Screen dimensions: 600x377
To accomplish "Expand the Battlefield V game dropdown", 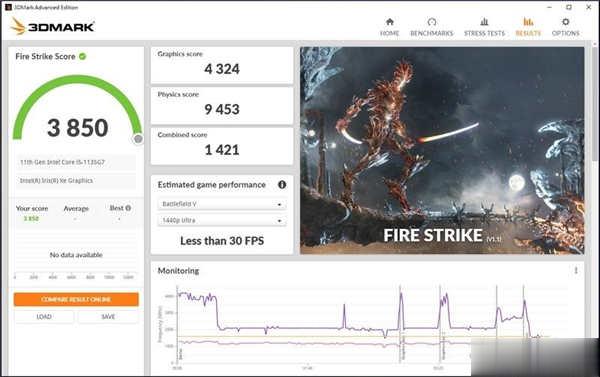I will (x=222, y=204).
